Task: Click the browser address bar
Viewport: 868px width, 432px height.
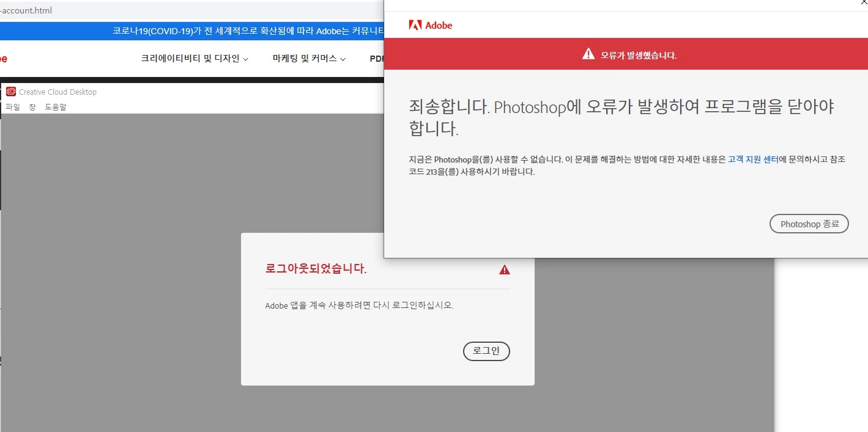Action: tap(191, 10)
